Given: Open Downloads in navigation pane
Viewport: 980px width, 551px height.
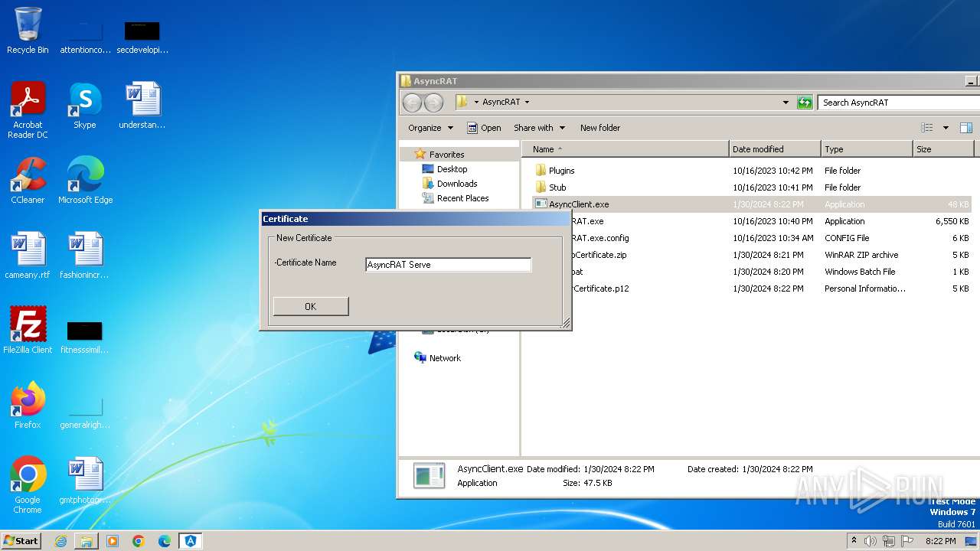Looking at the screenshot, I should click(457, 184).
